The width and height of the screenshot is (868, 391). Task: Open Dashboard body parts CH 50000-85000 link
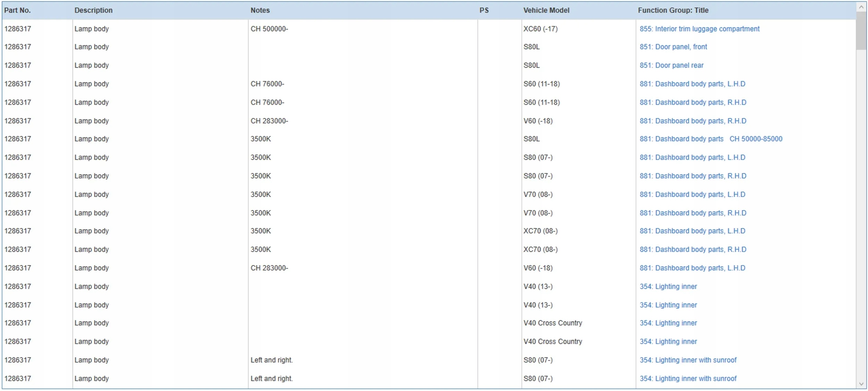[x=711, y=139]
